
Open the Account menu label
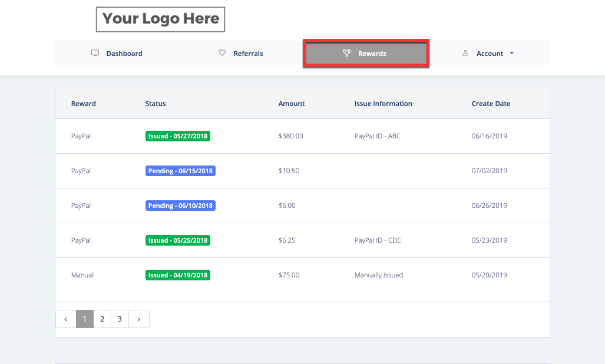490,54
